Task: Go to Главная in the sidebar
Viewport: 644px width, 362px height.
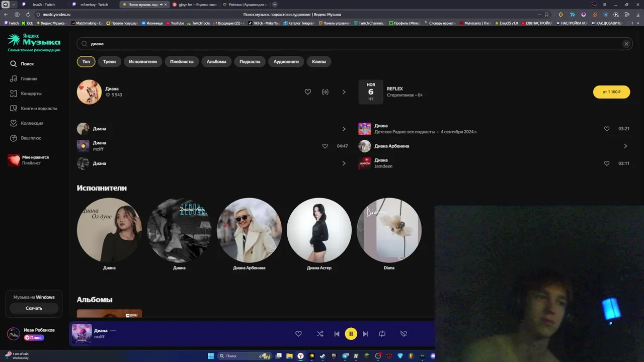Action: 23,79
